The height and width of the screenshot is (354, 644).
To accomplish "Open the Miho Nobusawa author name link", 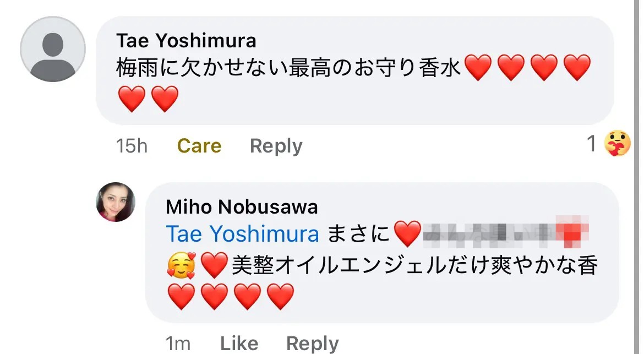I will (x=242, y=207).
